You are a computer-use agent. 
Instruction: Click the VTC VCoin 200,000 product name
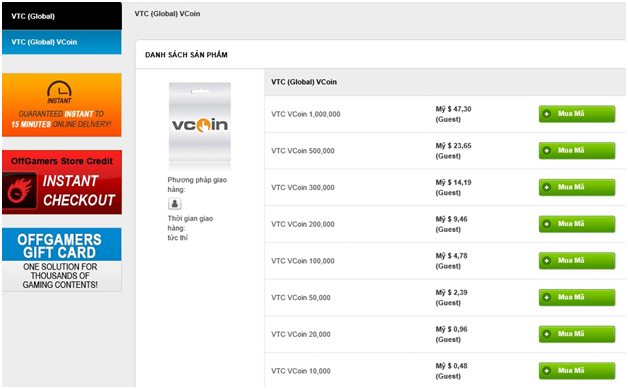click(x=303, y=224)
